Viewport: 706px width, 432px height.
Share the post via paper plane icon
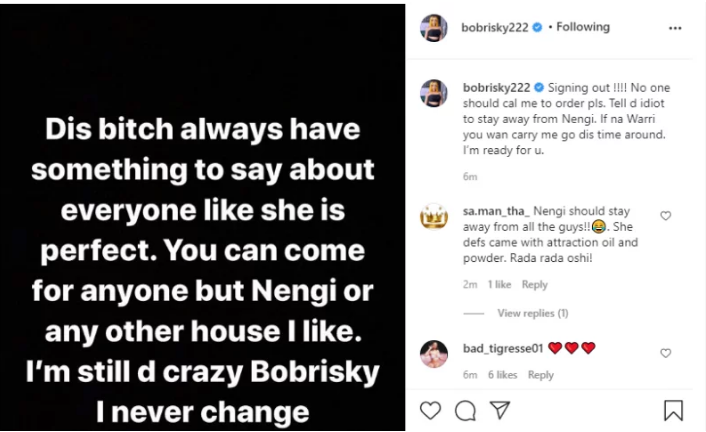pyautogui.click(x=499, y=410)
